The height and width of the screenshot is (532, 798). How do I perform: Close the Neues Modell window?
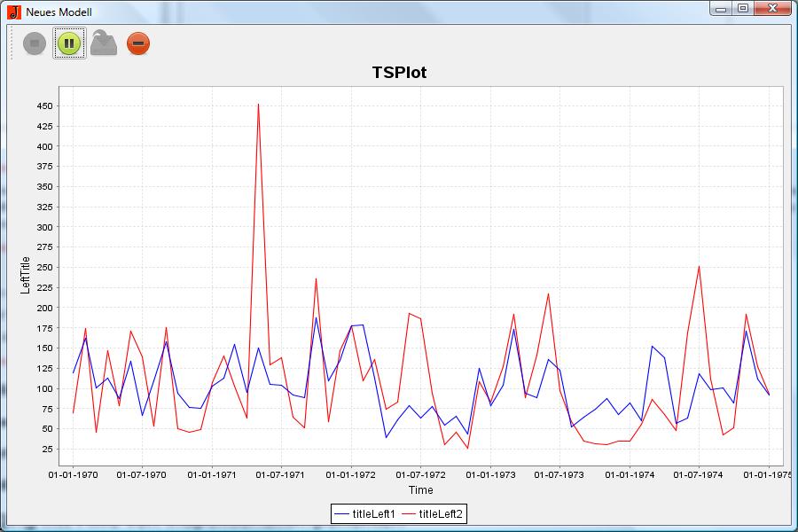(x=772, y=9)
